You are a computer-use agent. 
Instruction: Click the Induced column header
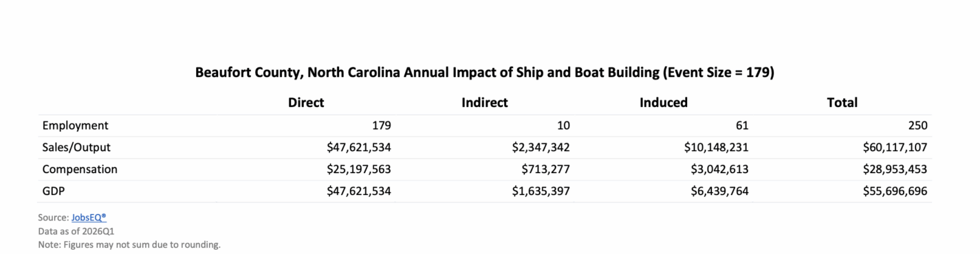click(664, 103)
